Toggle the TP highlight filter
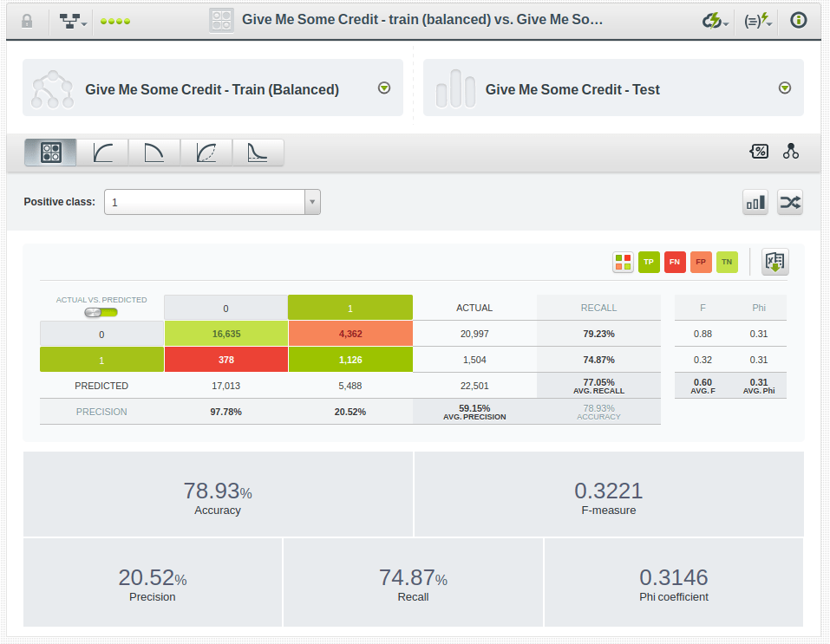 coord(649,263)
